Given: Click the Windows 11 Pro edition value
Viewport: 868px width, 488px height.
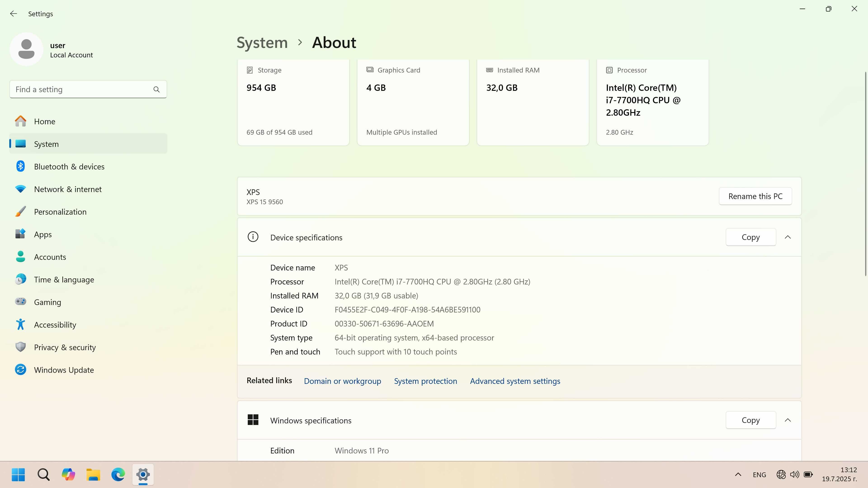Looking at the screenshot, I should (x=361, y=451).
